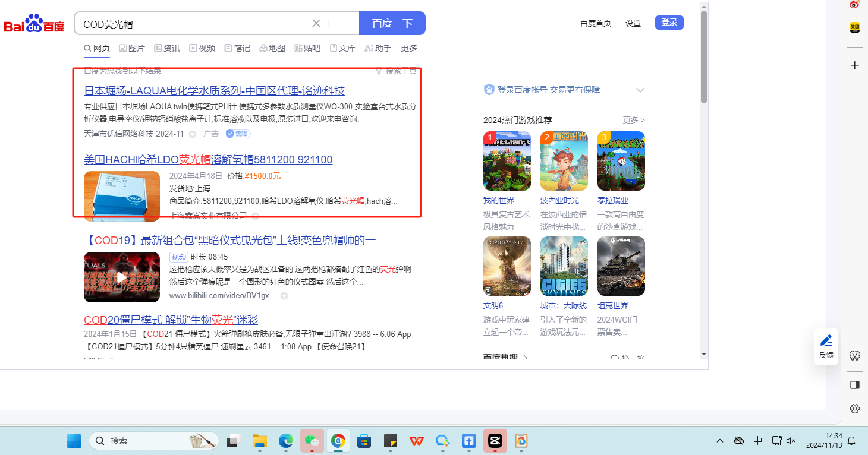Open the 设置 menu at top right
Image resolution: width=868 pixels, height=455 pixels.
pyautogui.click(x=633, y=23)
